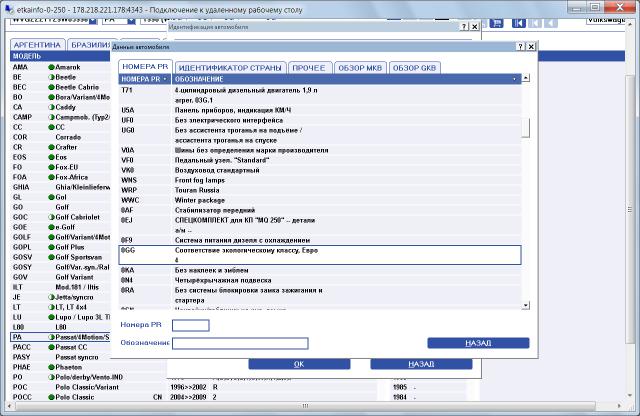This screenshot has width=640, height=416.
Task: Select PR row 'UF0' Без электрического интерфейса
Action: [x=320, y=120]
